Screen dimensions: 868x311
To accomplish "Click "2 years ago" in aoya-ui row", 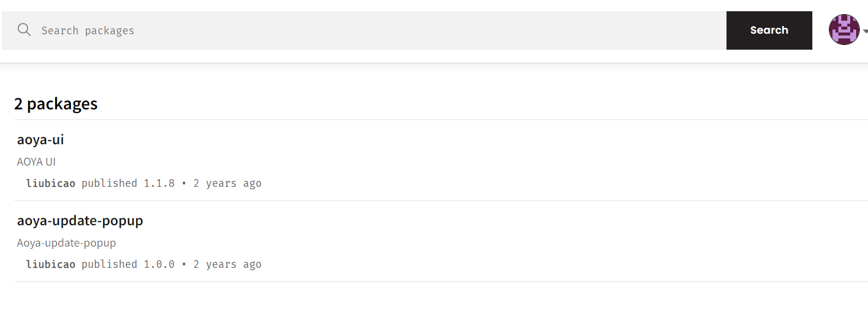I will 227,183.
